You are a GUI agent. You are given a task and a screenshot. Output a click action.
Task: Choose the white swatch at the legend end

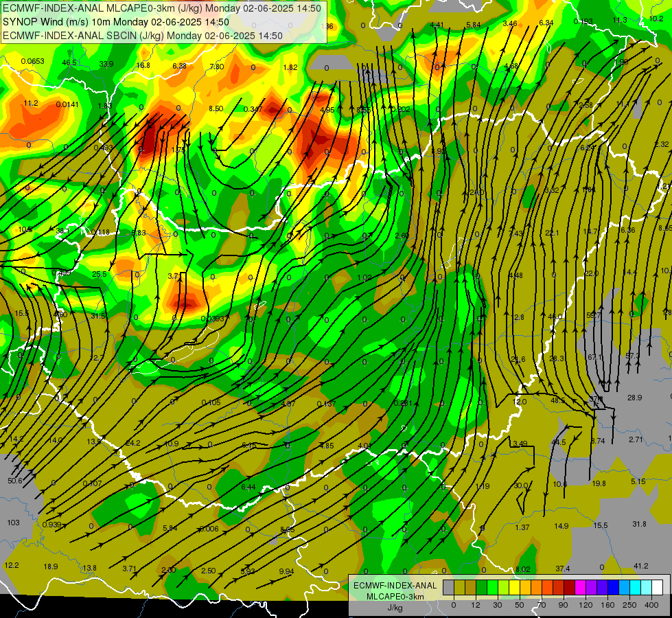click(657, 587)
